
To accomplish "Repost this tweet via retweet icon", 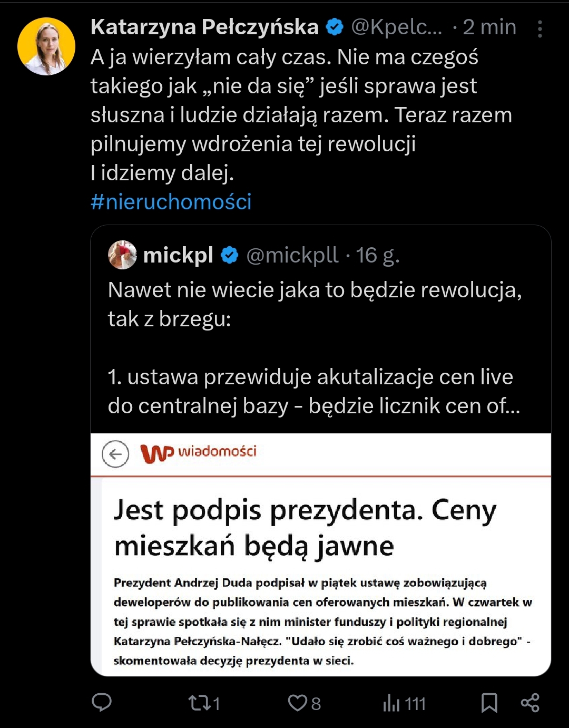I will point(199,703).
